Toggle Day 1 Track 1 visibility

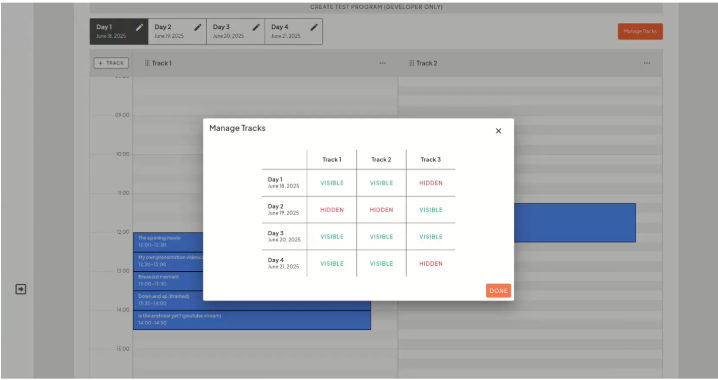tap(332, 183)
